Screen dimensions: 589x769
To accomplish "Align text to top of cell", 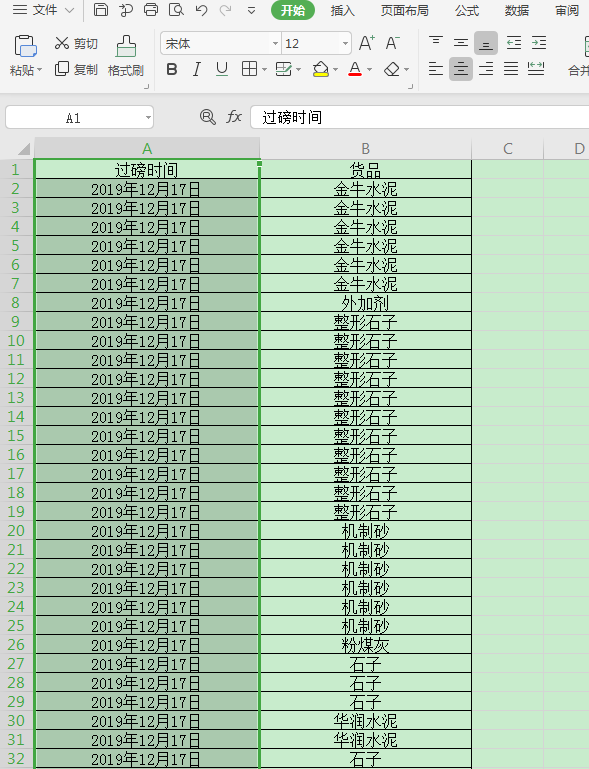I will [x=435, y=43].
